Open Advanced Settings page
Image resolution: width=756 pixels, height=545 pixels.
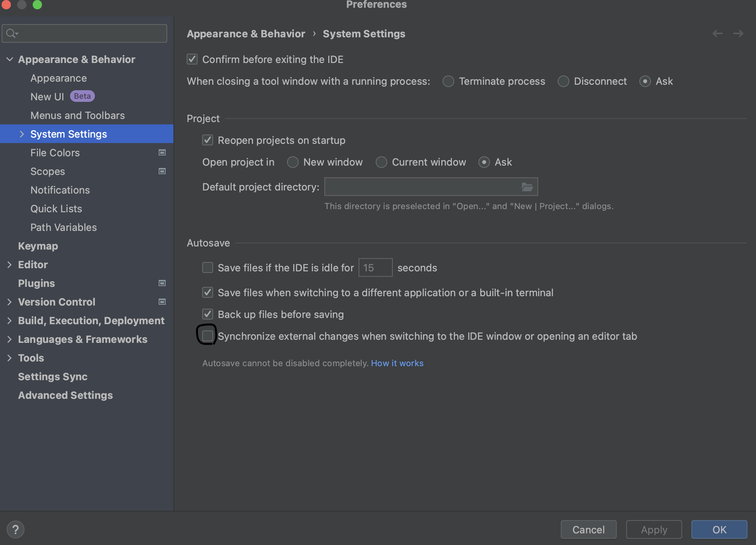65,395
